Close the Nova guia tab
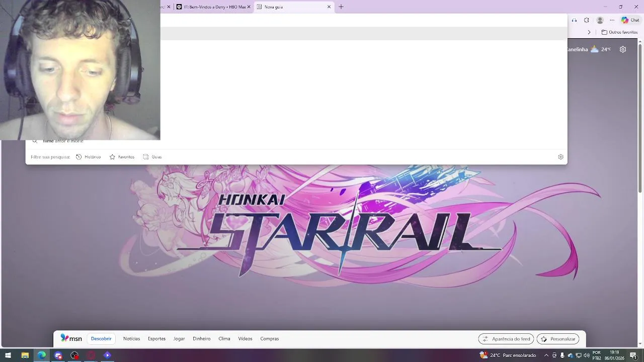The width and height of the screenshot is (644, 362). (329, 7)
